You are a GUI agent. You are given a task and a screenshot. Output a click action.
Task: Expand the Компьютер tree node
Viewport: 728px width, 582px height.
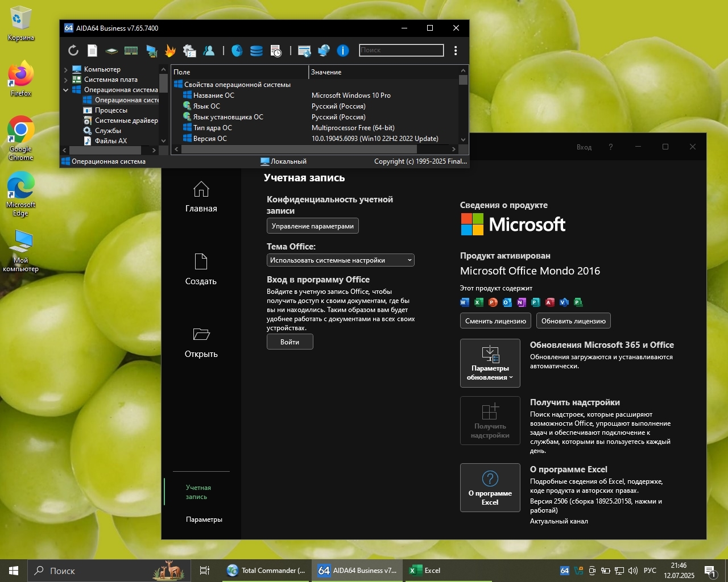65,69
